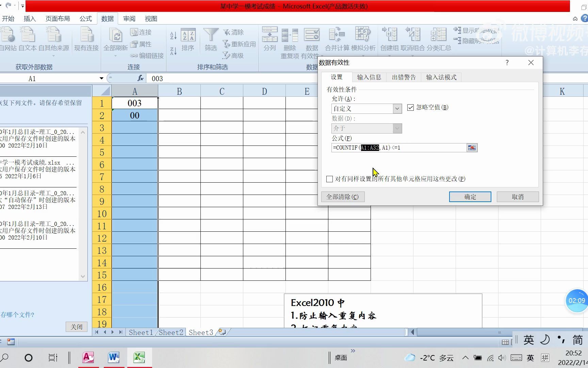This screenshot has width=588, height=368.
Task: Click 取消 in data validation dialog
Action: click(x=518, y=197)
